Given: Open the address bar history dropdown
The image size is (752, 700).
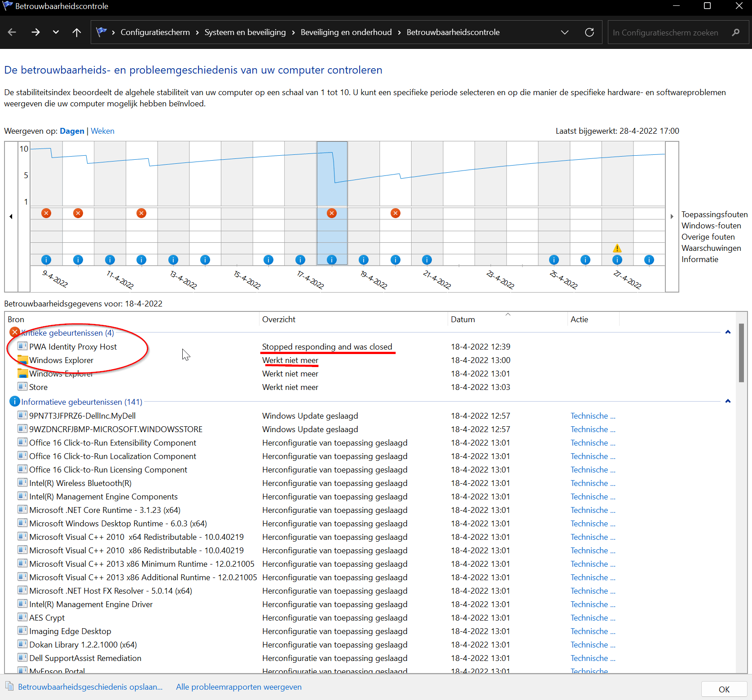Looking at the screenshot, I should (565, 32).
